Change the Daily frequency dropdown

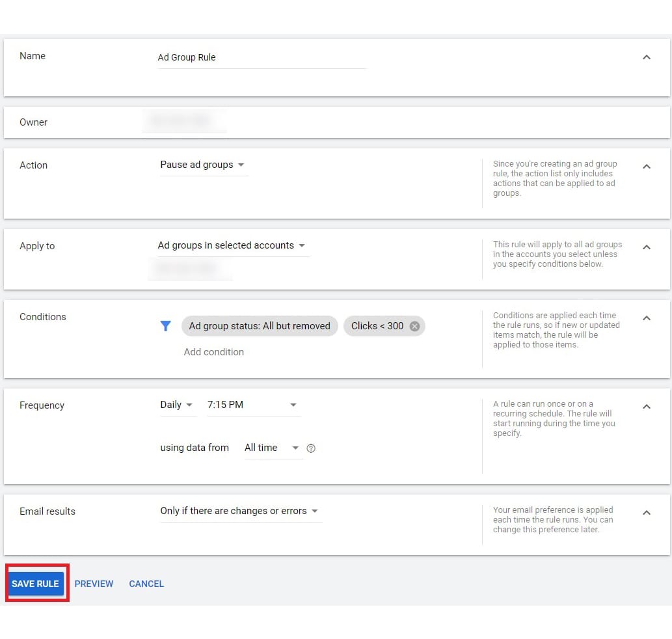click(x=176, y=405)
